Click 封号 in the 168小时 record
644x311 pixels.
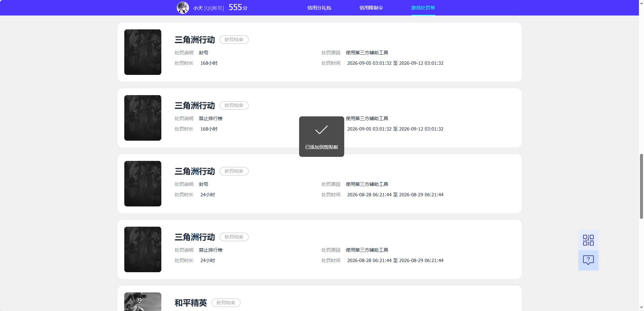(x=203, y=53)
